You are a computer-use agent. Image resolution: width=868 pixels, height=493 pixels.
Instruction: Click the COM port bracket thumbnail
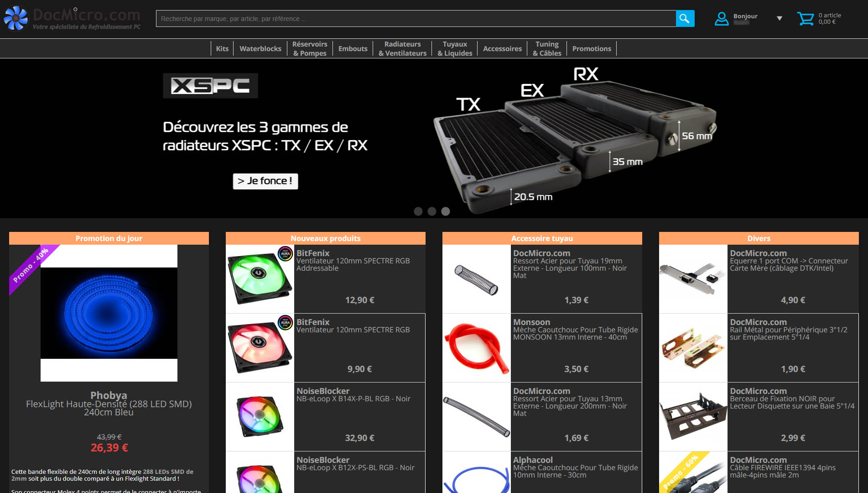(x=693, y=279)
